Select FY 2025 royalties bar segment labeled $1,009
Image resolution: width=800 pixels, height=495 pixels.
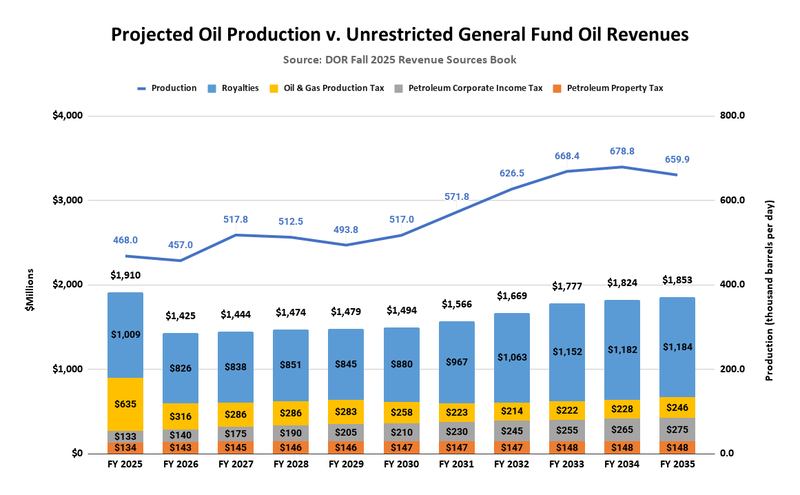125,335
